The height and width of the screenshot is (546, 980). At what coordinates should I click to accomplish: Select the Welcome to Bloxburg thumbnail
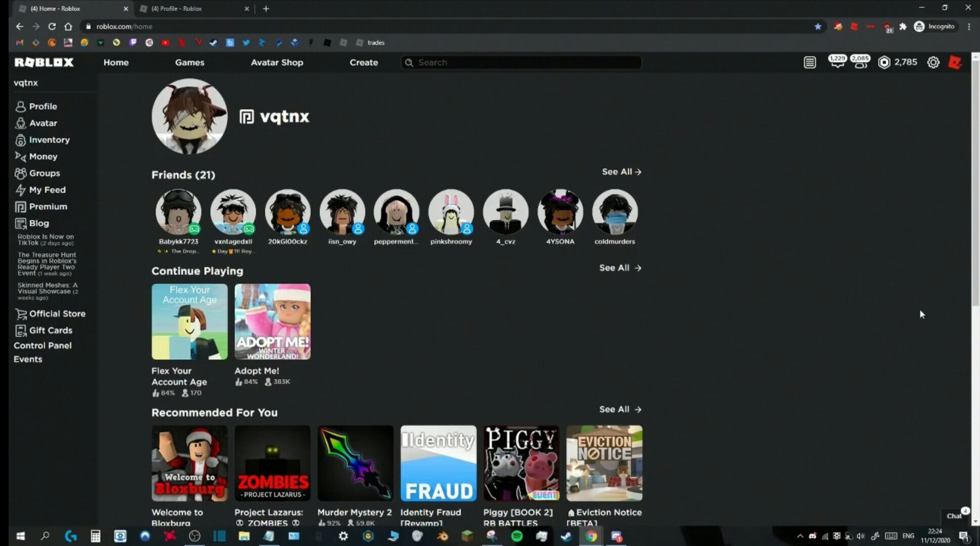click(189, 463)
